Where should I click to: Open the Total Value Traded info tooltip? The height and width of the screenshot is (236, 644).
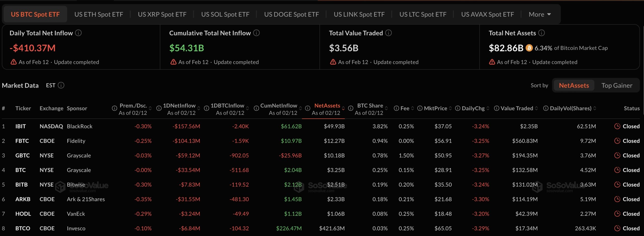[388, 33]
